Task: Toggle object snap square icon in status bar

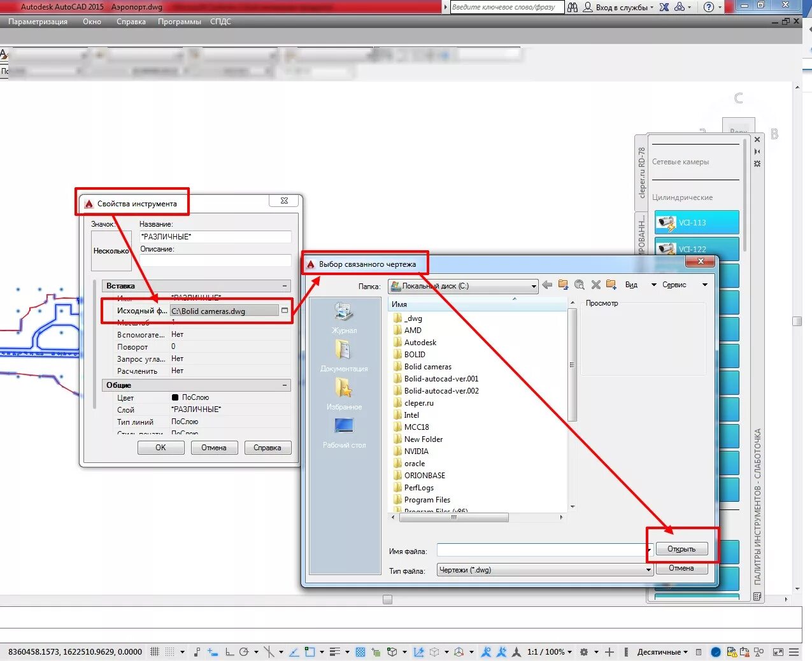Action: point(310,652)
